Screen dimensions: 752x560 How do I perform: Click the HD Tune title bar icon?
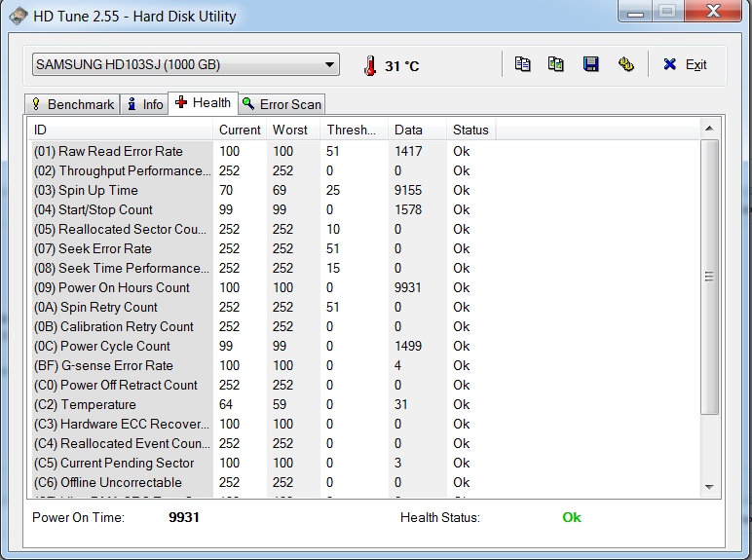[x=19, y=16]
